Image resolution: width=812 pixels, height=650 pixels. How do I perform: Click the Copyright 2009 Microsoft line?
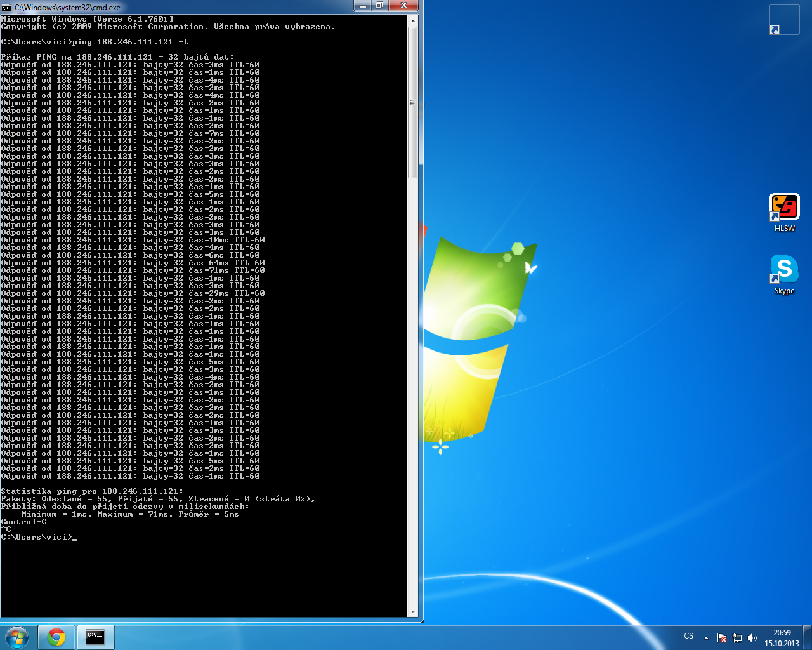click(x=168, y=27)
